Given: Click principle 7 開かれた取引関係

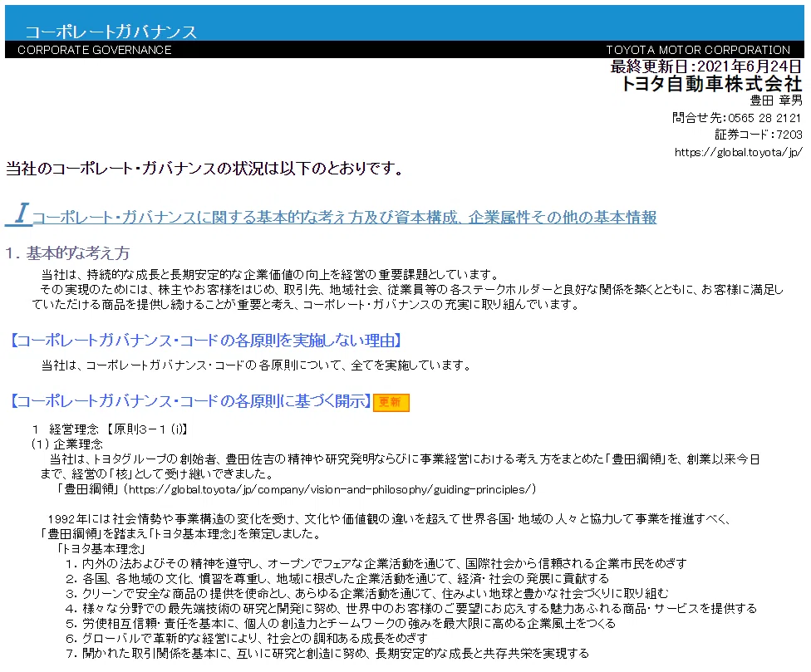Looking at the screenshot, I should pyautogui.click(x=327, y=654).
